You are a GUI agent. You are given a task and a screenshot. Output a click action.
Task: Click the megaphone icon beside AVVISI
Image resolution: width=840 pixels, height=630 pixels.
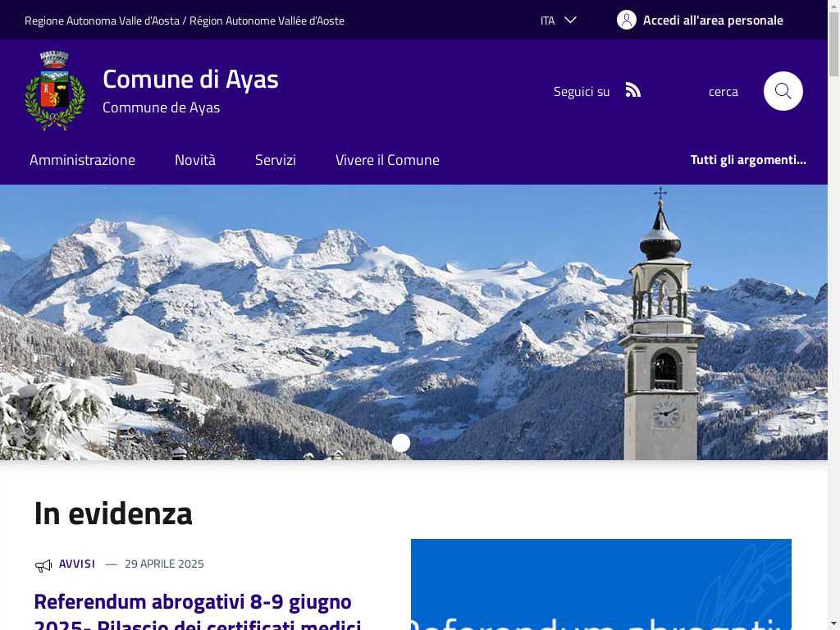point(43,565)
